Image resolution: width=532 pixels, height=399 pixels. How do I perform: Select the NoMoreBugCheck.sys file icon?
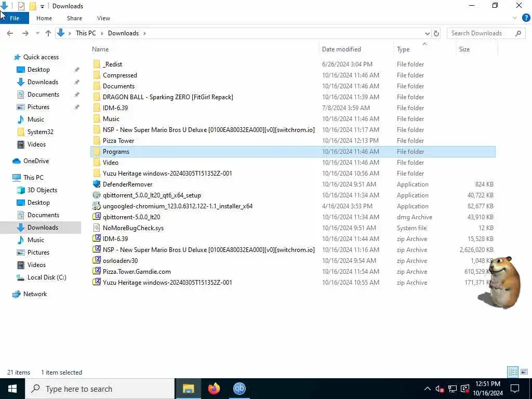click(x=97, y=228)
